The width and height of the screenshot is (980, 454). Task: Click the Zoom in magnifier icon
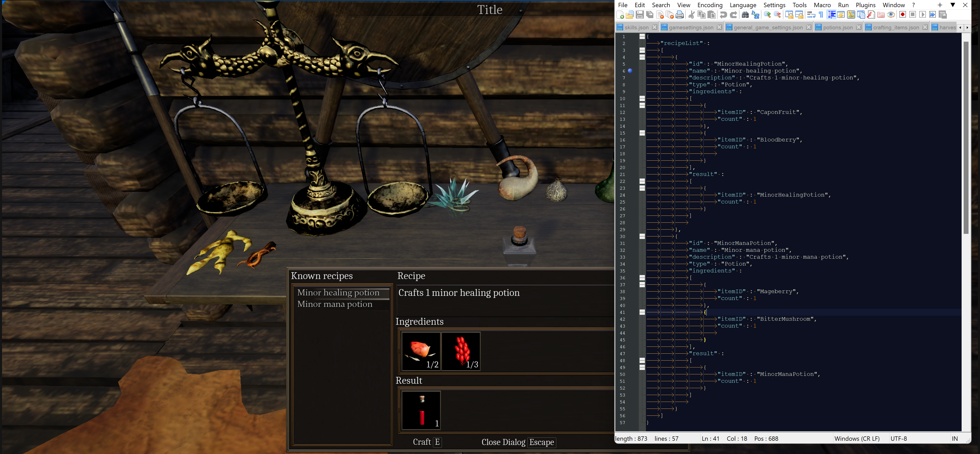(767, 15)
